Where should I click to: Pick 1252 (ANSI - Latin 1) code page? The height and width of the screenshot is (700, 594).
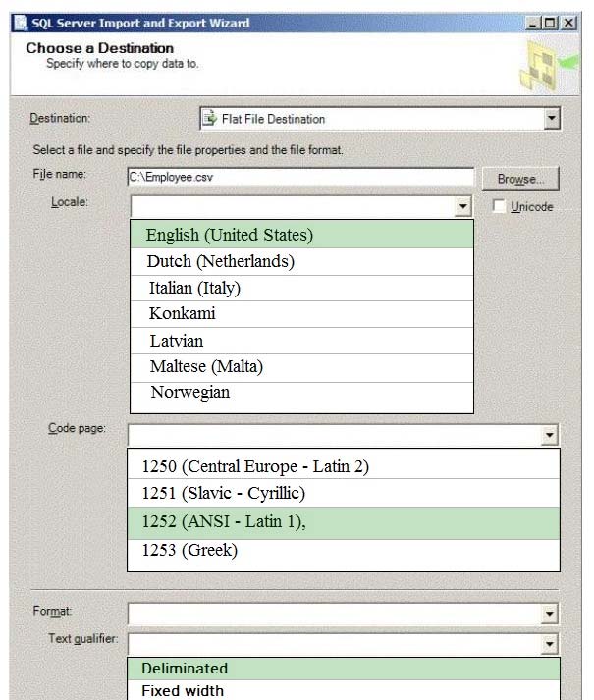click(x=344, y=522)
